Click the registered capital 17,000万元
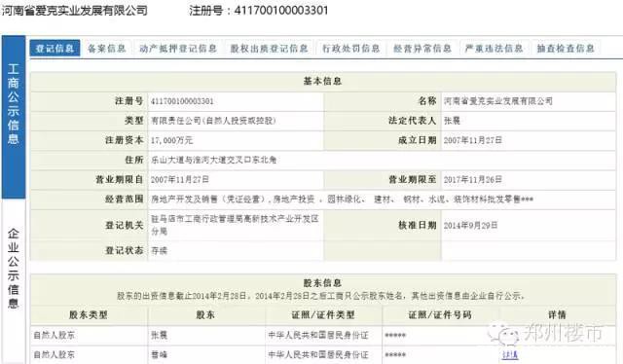This screenshot has height=364, width=623. (171, 140)
